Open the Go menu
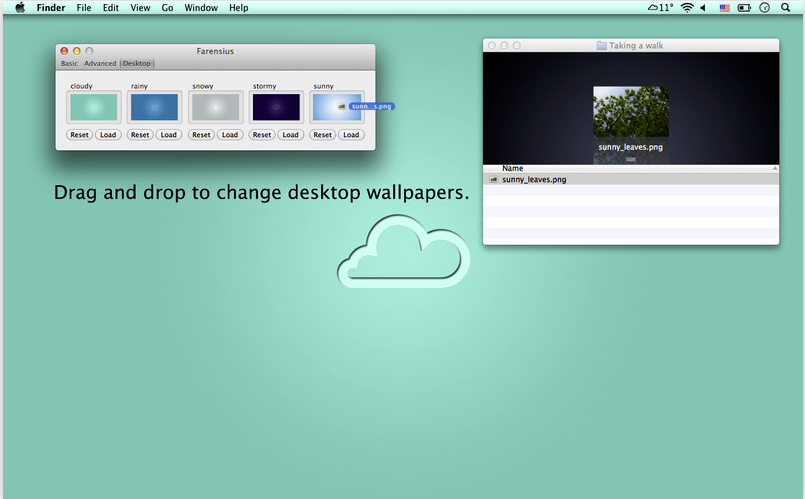 click(167, 8)
